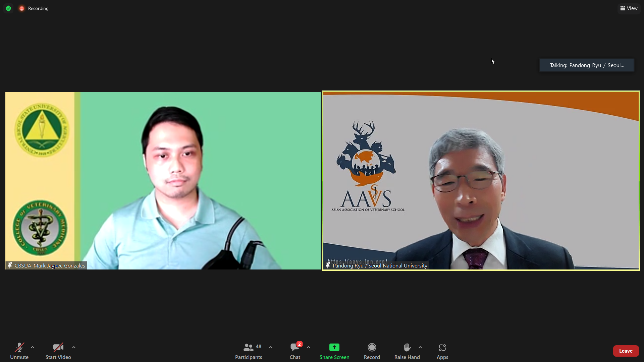644x362 pixels.
Task: Click the Record icon
Action: 372,347
